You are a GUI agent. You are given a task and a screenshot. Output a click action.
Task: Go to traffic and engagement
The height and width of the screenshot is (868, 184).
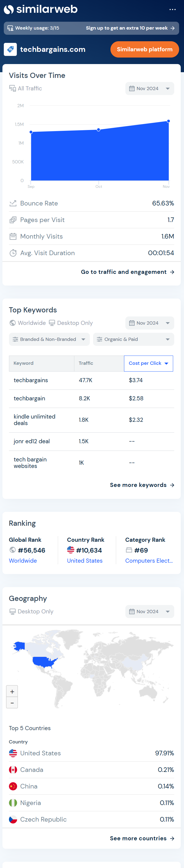pos(127,272)
